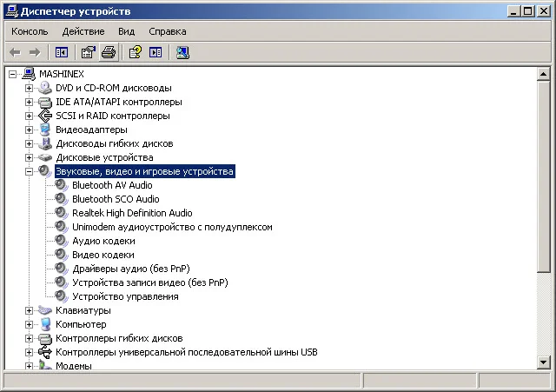Expand Контроллеры гибких дисков node
556x392 pixels.
[29, 338]
